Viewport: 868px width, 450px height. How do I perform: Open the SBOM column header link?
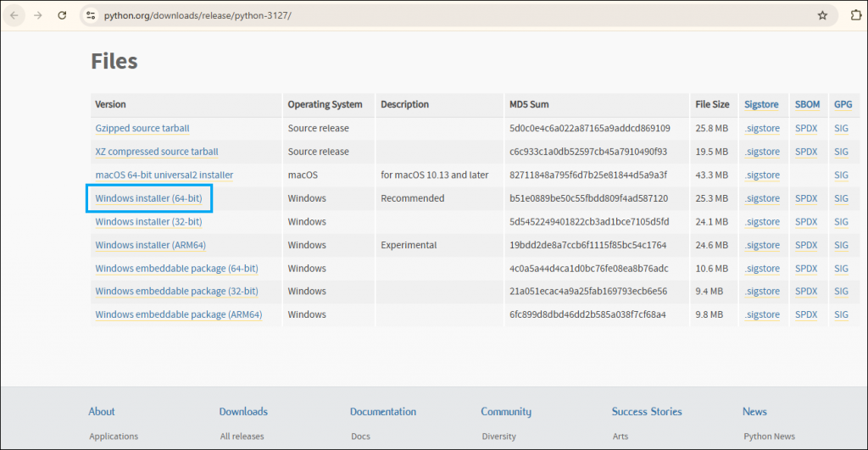coord(806,105)
